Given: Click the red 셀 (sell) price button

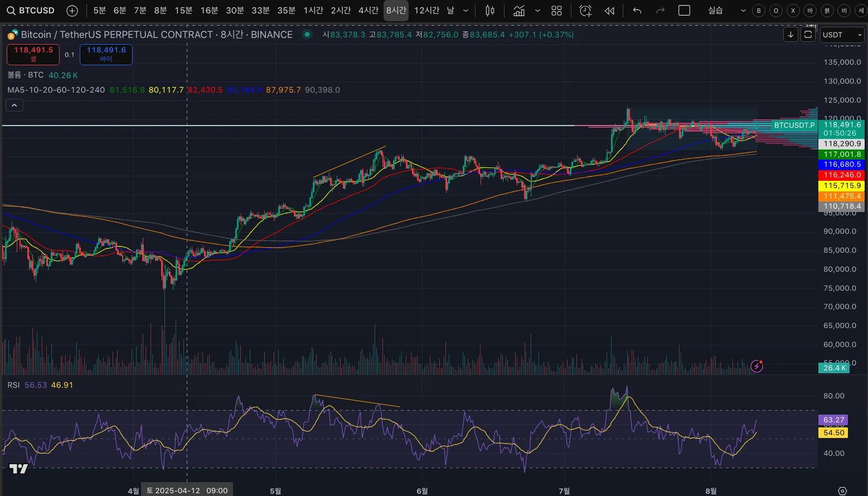Looking at the screenshot, I should coord(33,54).
